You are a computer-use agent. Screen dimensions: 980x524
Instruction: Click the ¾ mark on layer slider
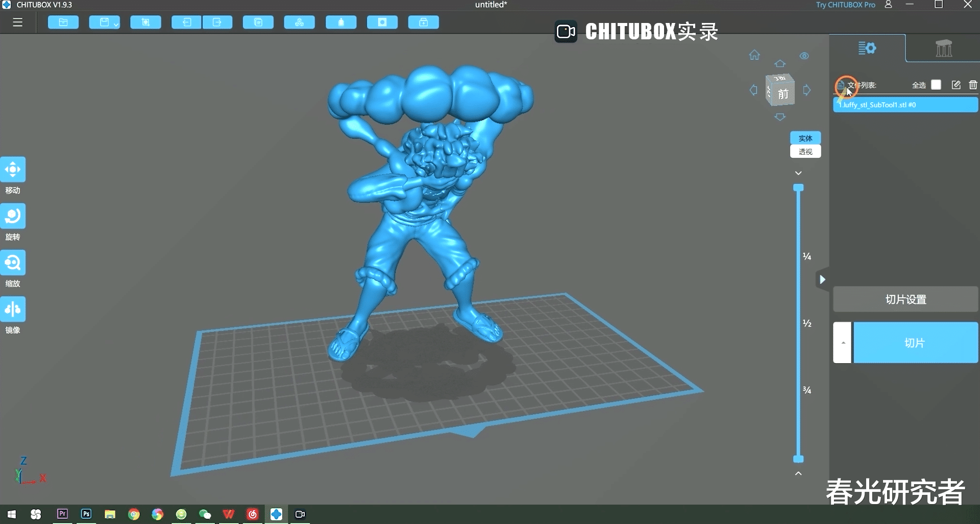coord(807,390)
